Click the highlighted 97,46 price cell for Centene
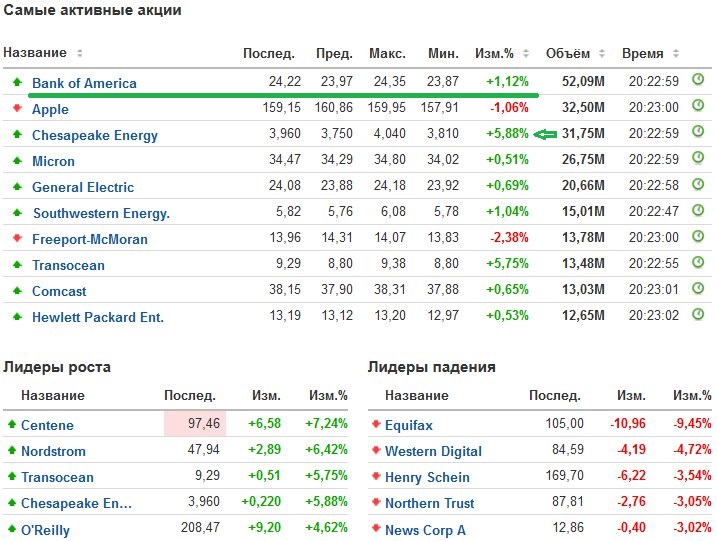Viewport: 717px width, 541px height. (195, 424)
